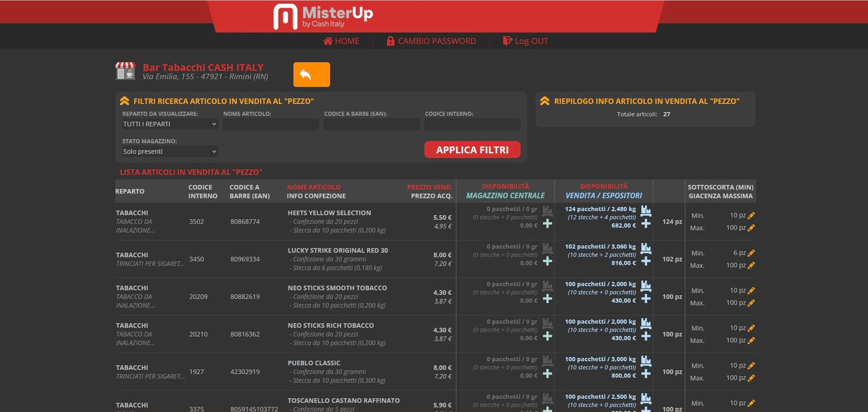Focus the Nome Articolo input field
This screenshot has height=412, width=868.
point(271,124)
